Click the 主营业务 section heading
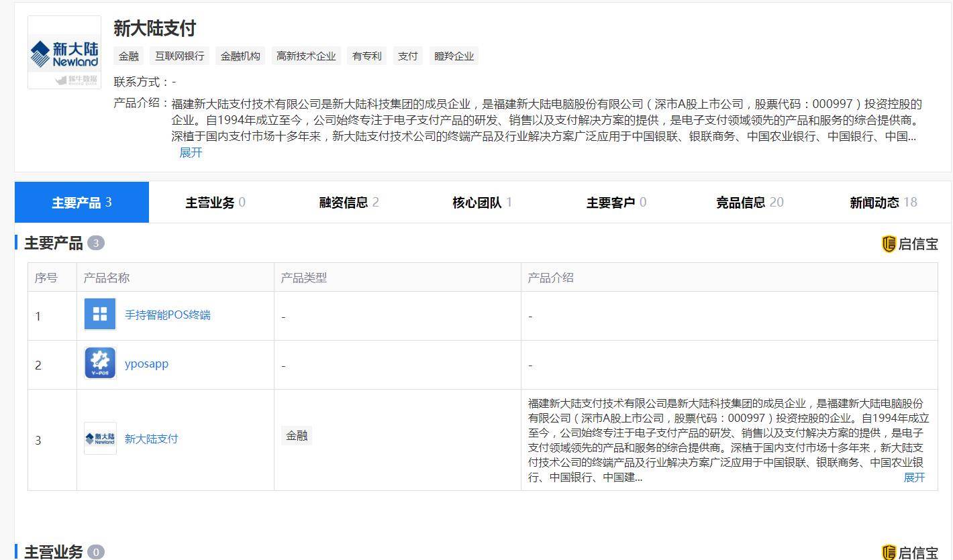The height and width of the screenshot is (560, 953). (54, 552)
